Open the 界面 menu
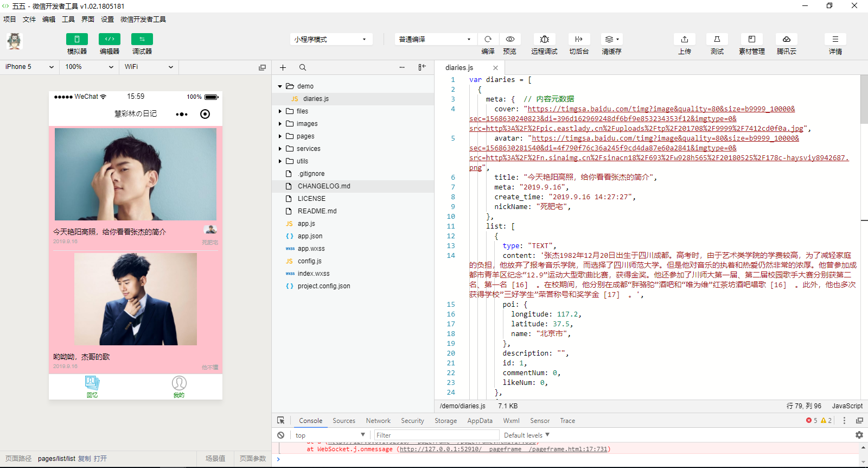868x468 pixels. tap(88, 19)
